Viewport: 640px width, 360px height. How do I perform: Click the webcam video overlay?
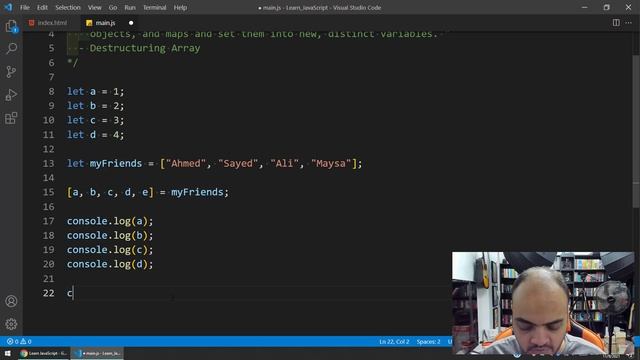[x=543, y=303]
